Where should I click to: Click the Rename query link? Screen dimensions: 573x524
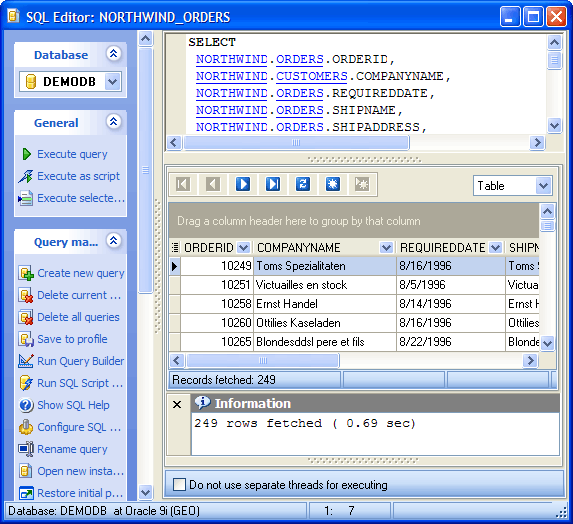pos(72,449)
